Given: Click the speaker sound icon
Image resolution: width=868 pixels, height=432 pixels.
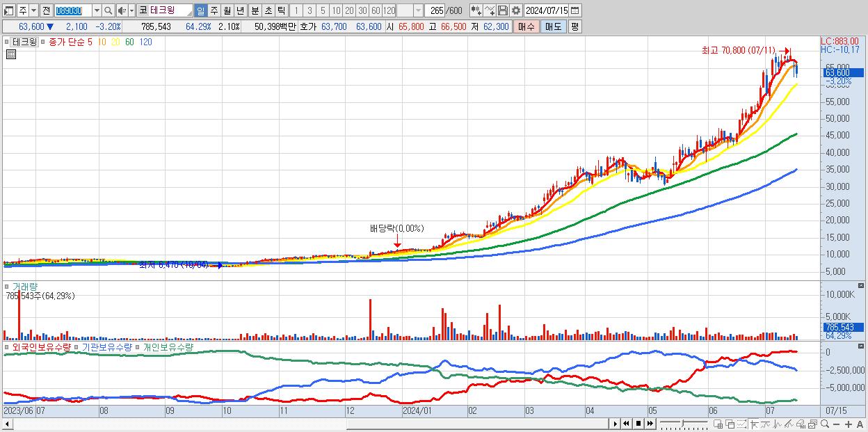Looking at the screenshot, I should click(x=122, y=10).
